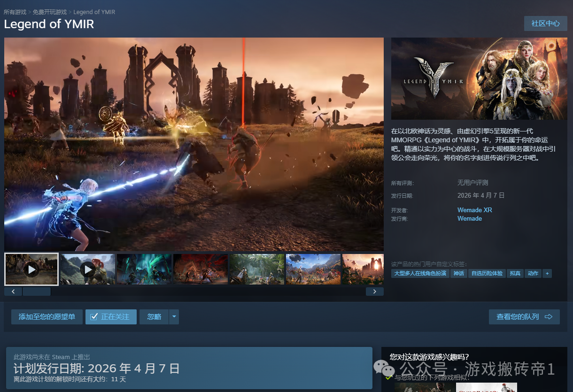Select the aurora night scene screenshot thumbnail

(144, 269)
